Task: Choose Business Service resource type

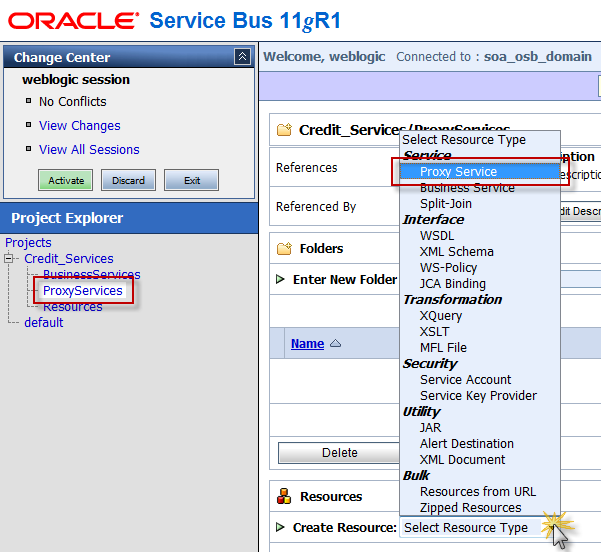Action: coord(467,188)
